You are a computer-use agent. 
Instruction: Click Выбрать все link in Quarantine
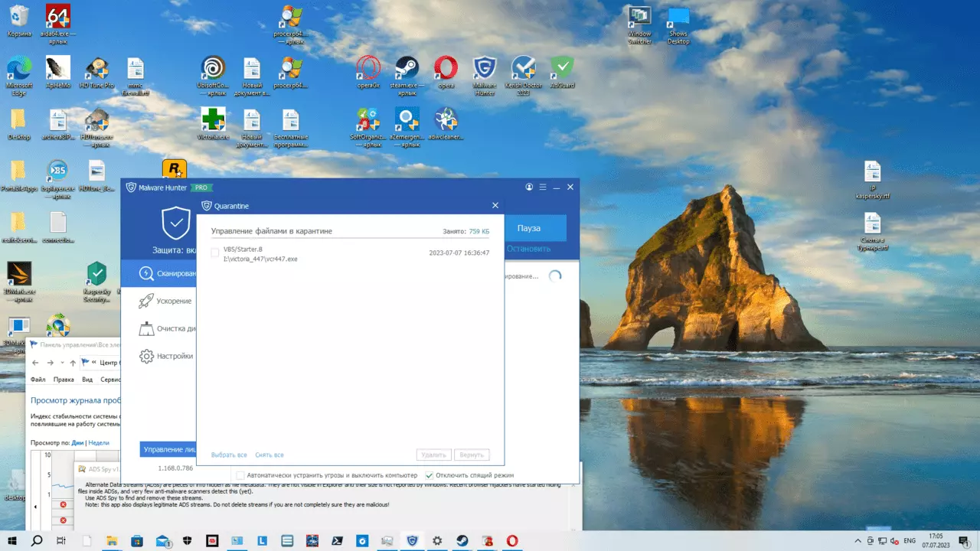tap(229, 455)
